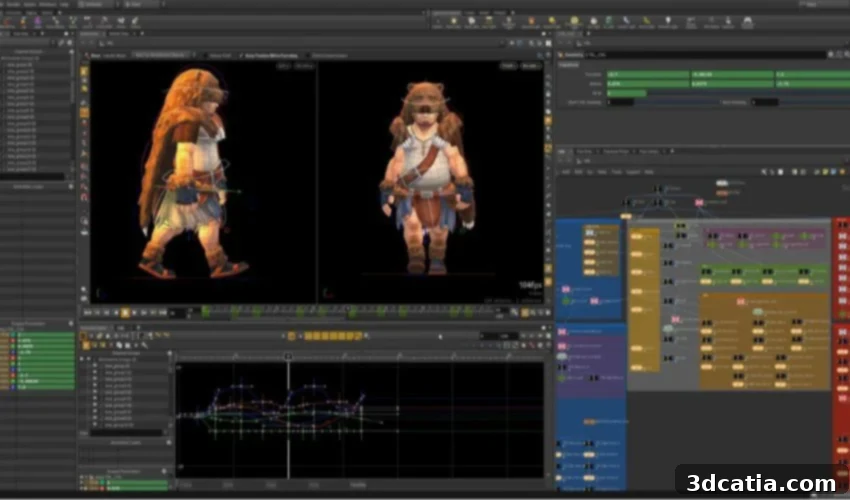The height and width of the screenshot is (500, 850).
Task: Select the orange-highlighted tool at the top of the viewport's left toolbar
Action: click(x=84, y=71)
